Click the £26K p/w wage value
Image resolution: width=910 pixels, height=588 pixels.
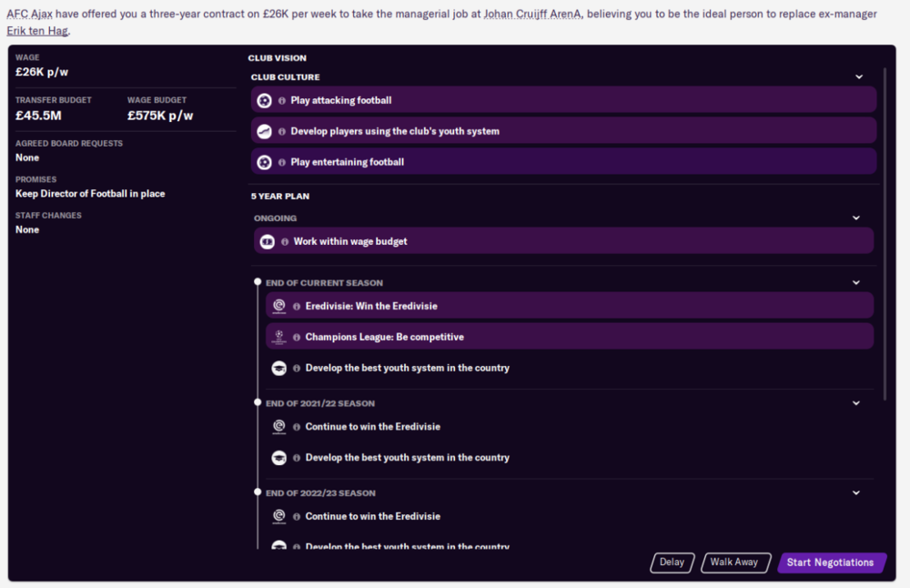tap(42, 72)
